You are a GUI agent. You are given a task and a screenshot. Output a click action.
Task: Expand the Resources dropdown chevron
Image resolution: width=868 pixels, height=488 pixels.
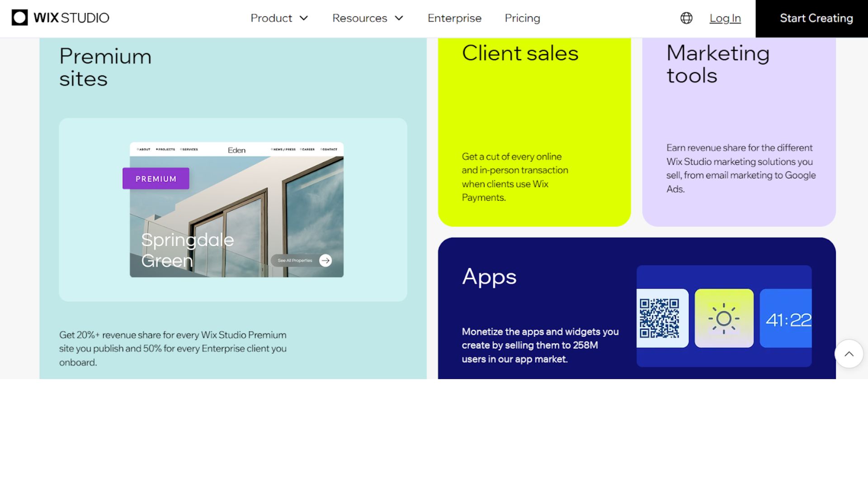click(x=399, y=18)
